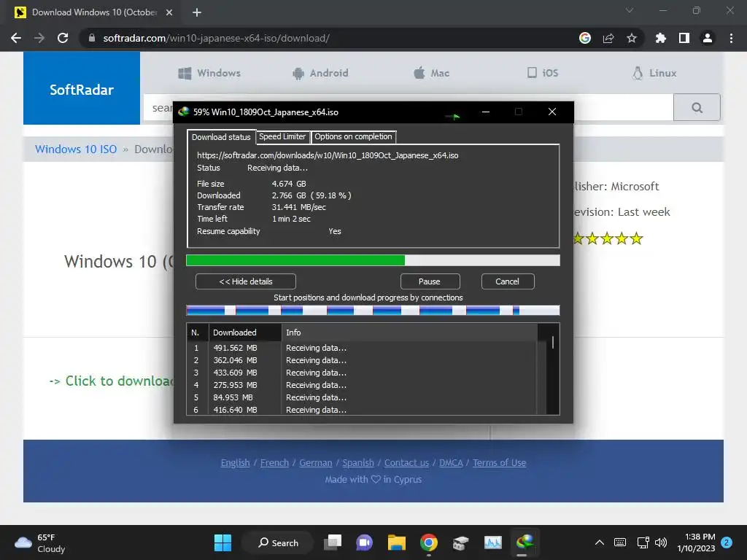
Task: Open the Terms of Use footer link
Action: 499,463
